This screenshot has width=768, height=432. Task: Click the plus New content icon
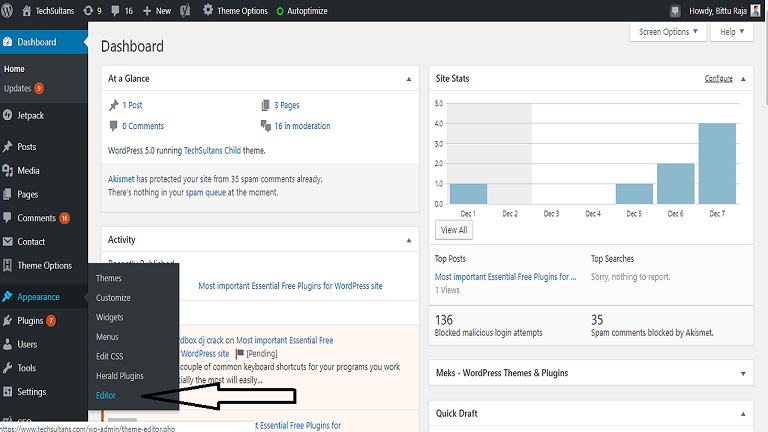click(x=147, y=11)
